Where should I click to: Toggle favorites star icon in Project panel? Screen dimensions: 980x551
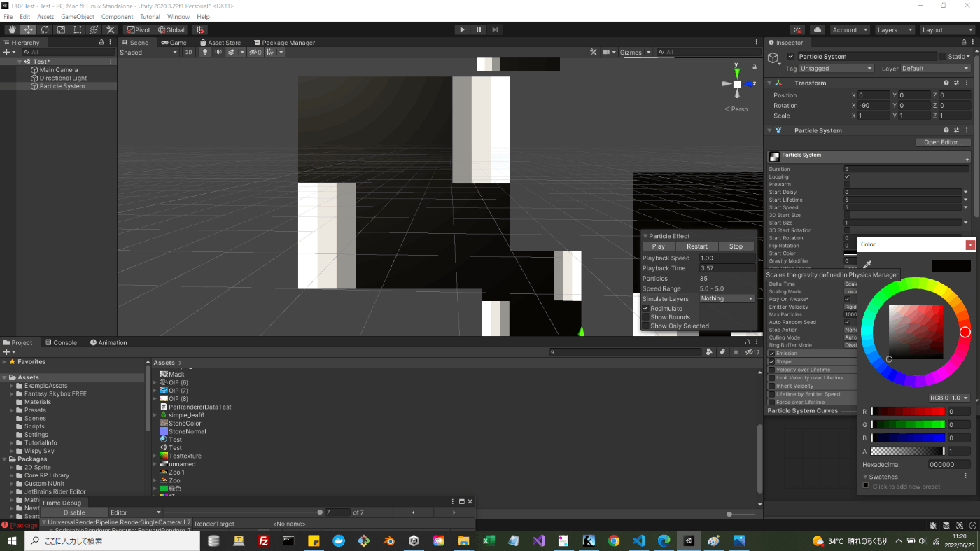pyautogui.click(x=734, y=351)
